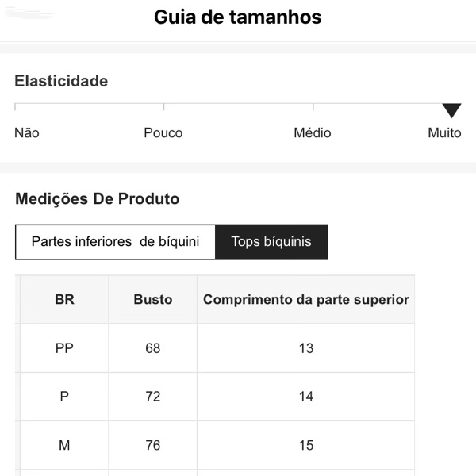The image size is (476, 476).
Task: Click the Não elasticity label
Action: [27, 132]
